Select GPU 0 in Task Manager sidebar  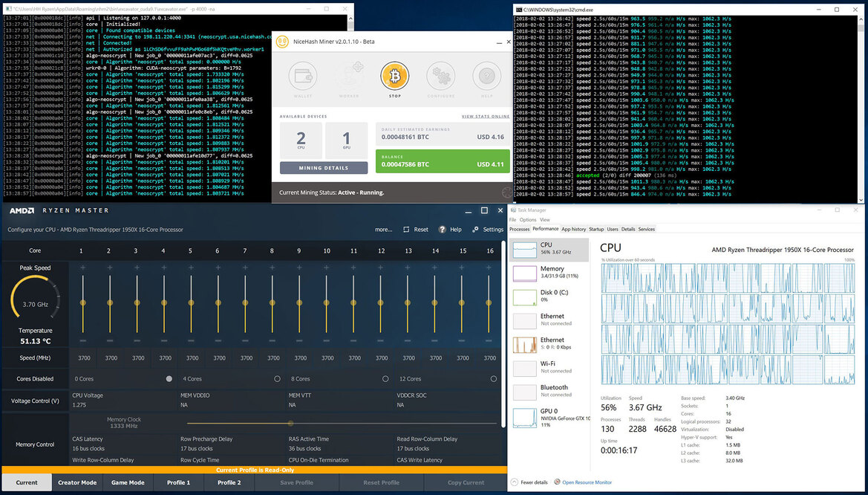point(549,418)
